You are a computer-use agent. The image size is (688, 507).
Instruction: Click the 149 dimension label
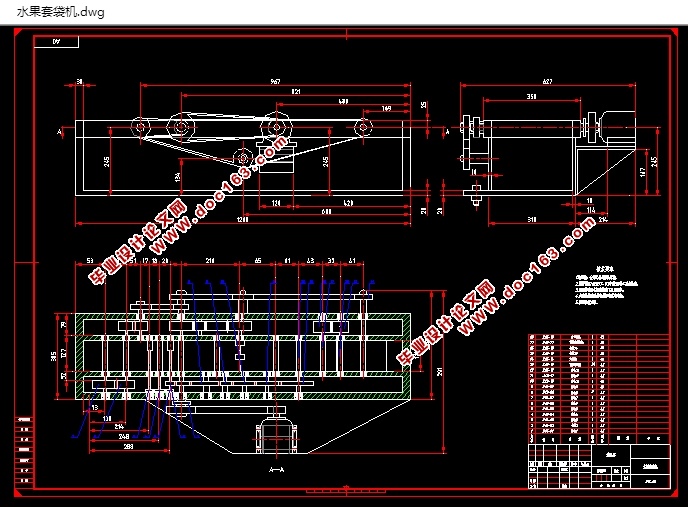point(387,108)
